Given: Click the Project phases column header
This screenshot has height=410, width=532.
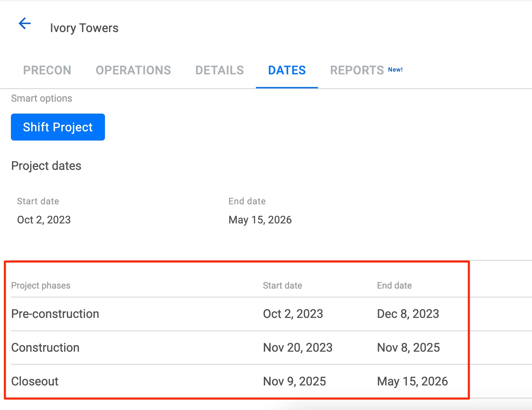Looking at the screenshot, I should pyautogui.click(x=41, y=285).
